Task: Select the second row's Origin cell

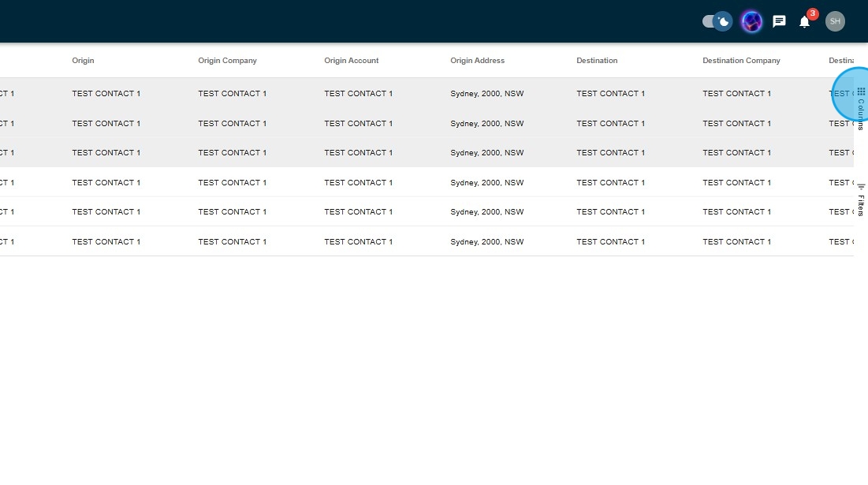Action: tap(106, 124)
